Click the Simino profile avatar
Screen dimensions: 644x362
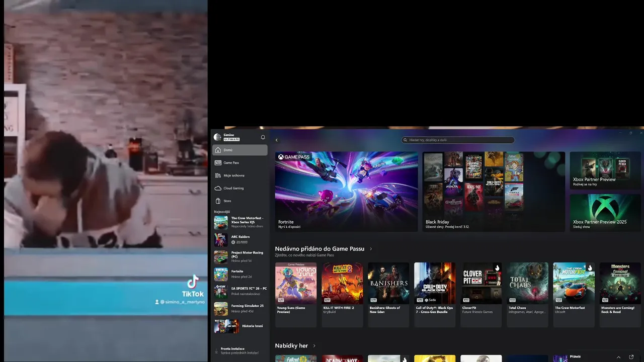point(217,137)
